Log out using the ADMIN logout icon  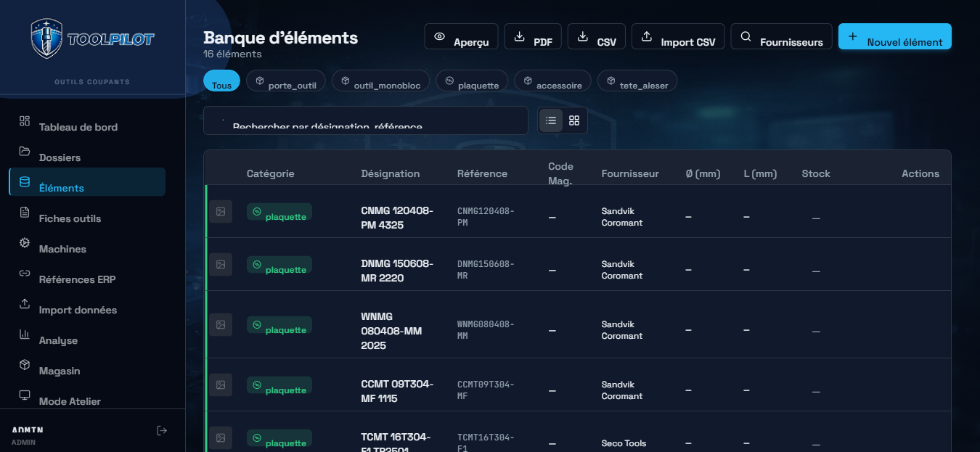[161, 430]
